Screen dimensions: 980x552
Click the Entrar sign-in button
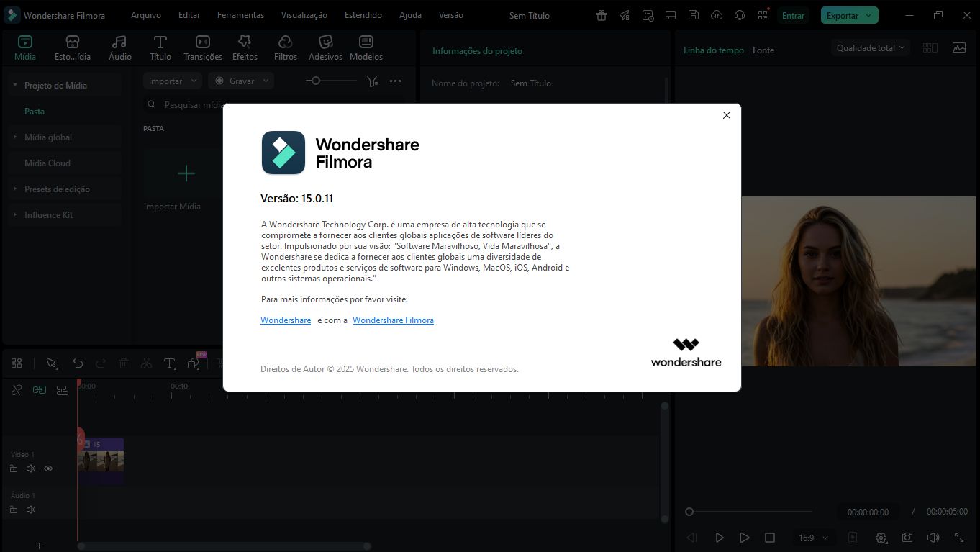(793, 15)
